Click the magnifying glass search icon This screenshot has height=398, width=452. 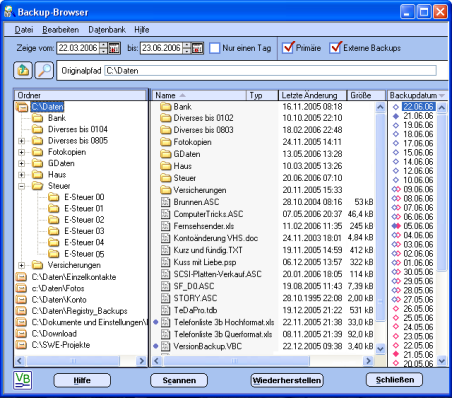[x=44, y=70]
